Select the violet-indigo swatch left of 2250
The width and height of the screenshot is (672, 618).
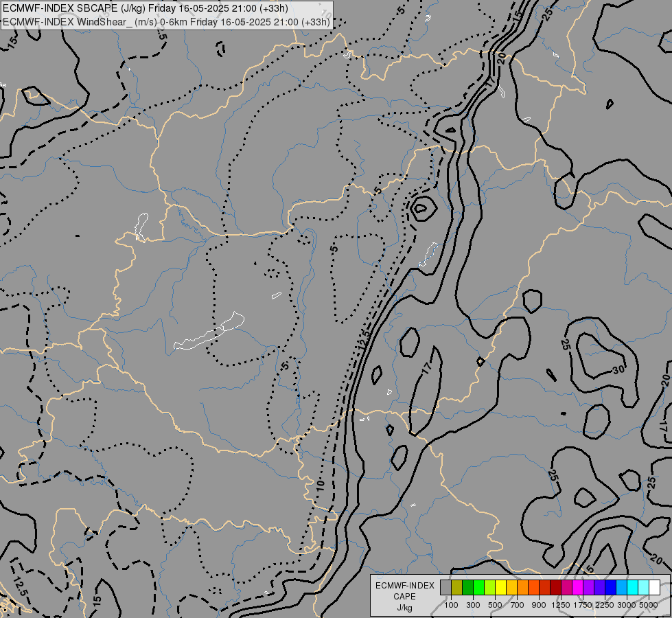599,587
